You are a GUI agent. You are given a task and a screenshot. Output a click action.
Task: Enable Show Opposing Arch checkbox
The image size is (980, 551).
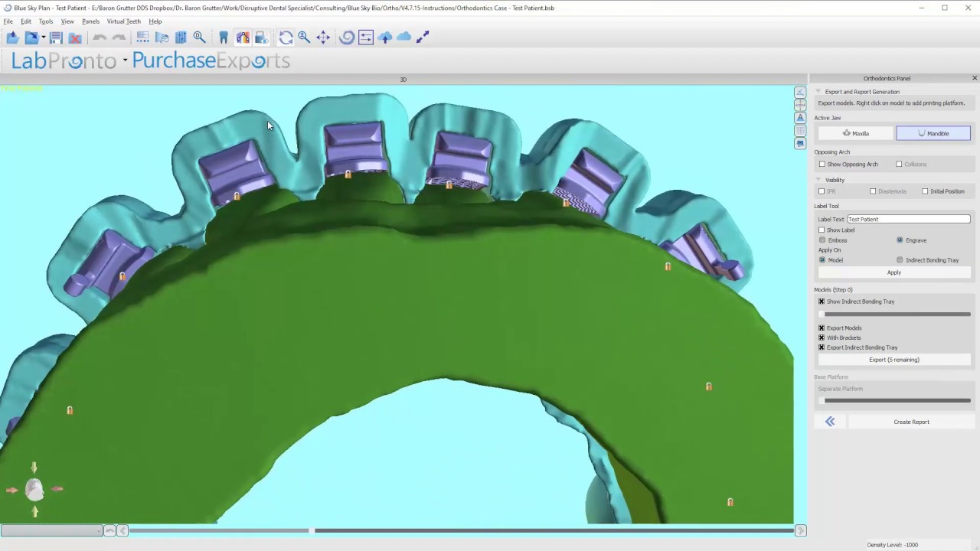[x=822, y=164]
